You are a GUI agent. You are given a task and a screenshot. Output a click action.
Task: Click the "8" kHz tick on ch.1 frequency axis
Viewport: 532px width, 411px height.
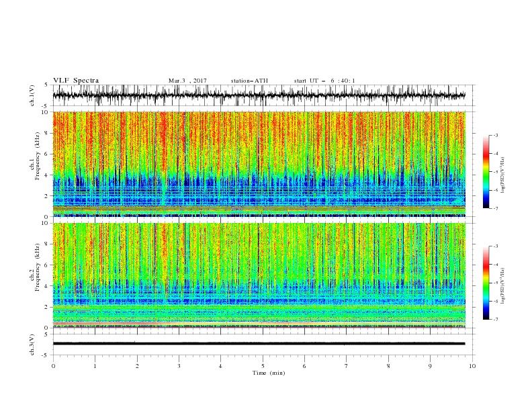point(47,133)
